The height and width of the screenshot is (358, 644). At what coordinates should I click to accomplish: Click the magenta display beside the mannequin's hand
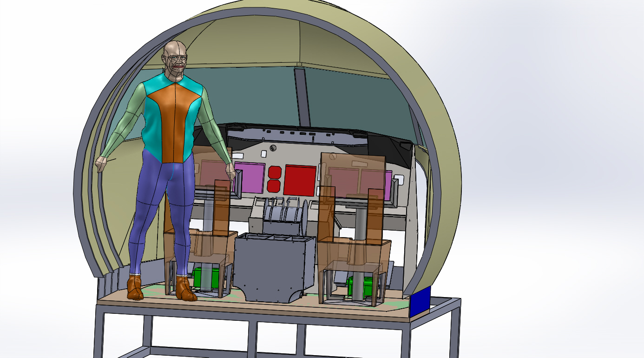(x=249, y=177)
